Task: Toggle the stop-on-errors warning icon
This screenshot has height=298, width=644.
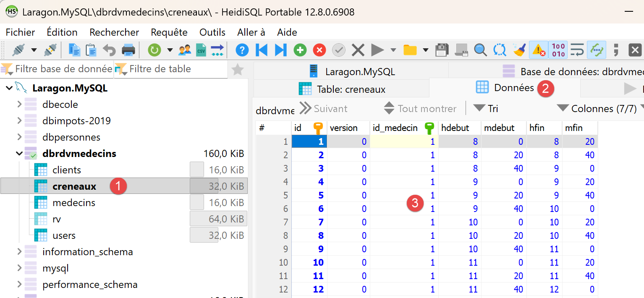Action: point(539,50)
